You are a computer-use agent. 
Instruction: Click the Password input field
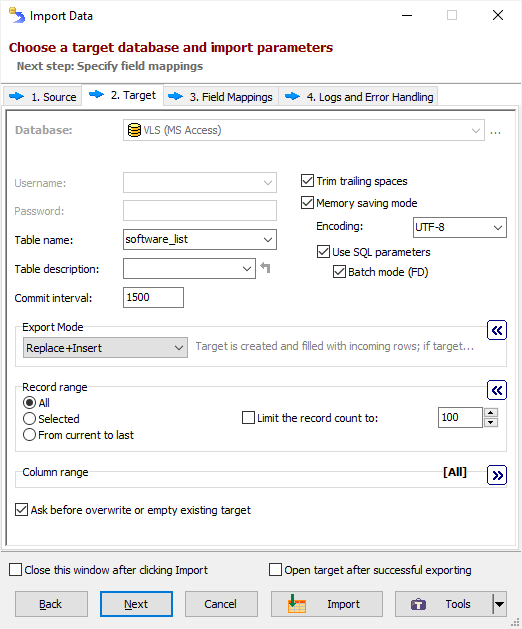(200, 211)
